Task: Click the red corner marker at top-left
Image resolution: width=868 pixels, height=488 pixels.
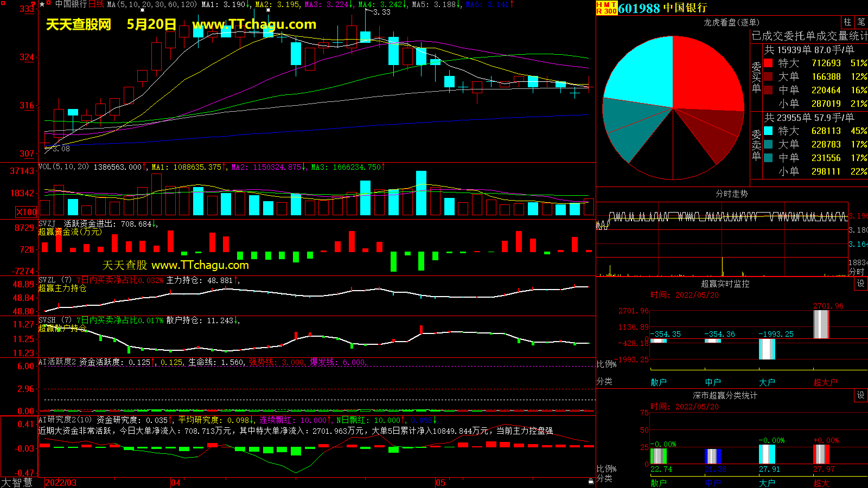Action: click(3, 4)
